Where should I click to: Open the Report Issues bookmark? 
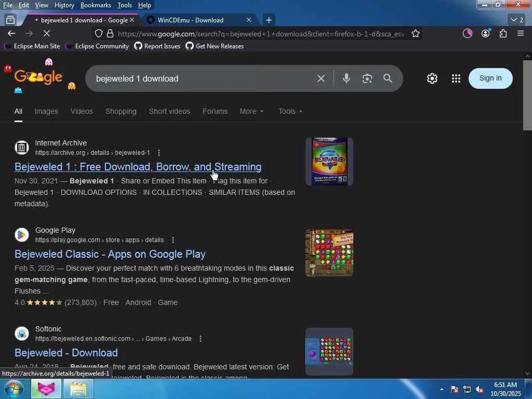[157, 46]
